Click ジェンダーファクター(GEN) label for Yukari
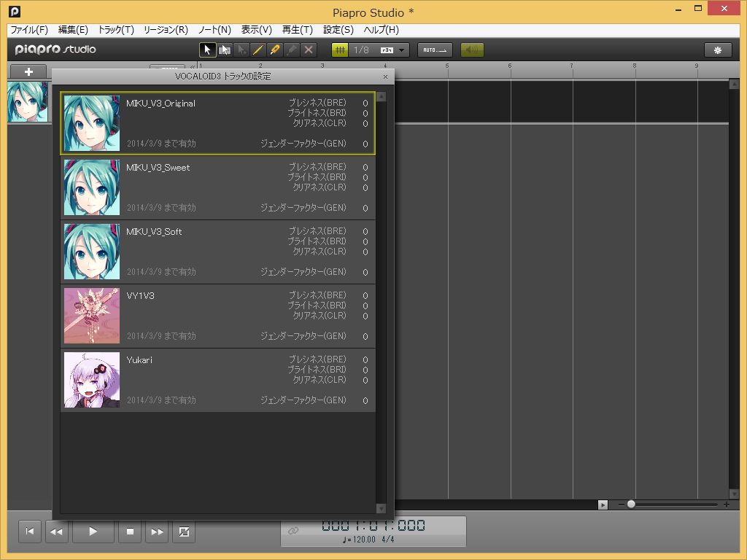Viewport: 747px width, 560px height. [x=303, y=400]
